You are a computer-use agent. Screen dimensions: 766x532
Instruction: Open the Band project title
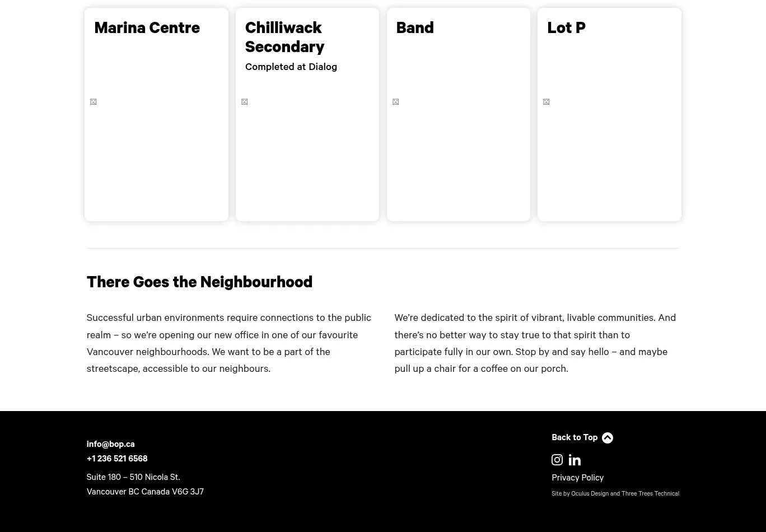(414, 27)
